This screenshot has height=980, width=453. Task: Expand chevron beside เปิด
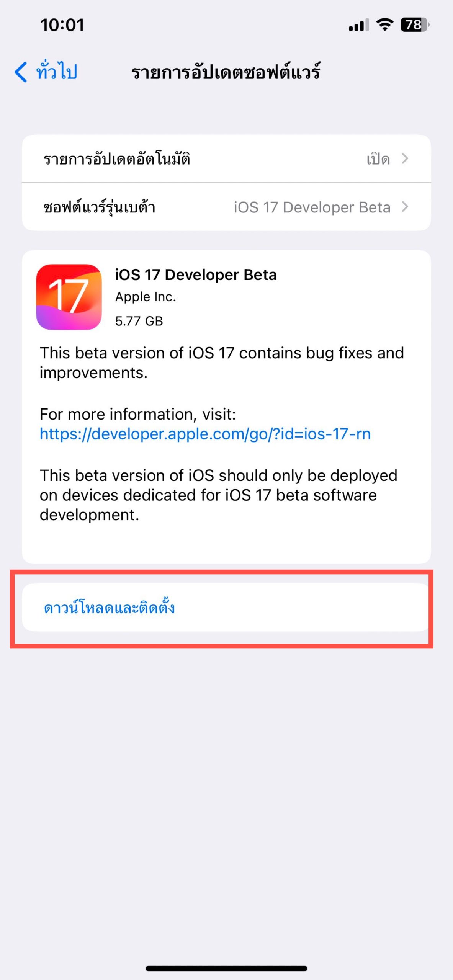coord(405,158)
